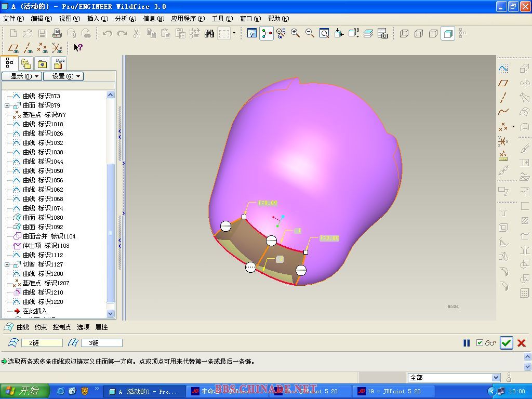Click the Print icon in toolbar
Image resolution: width=532 pixels, height=399 pixels.
(x=57, y=33)
